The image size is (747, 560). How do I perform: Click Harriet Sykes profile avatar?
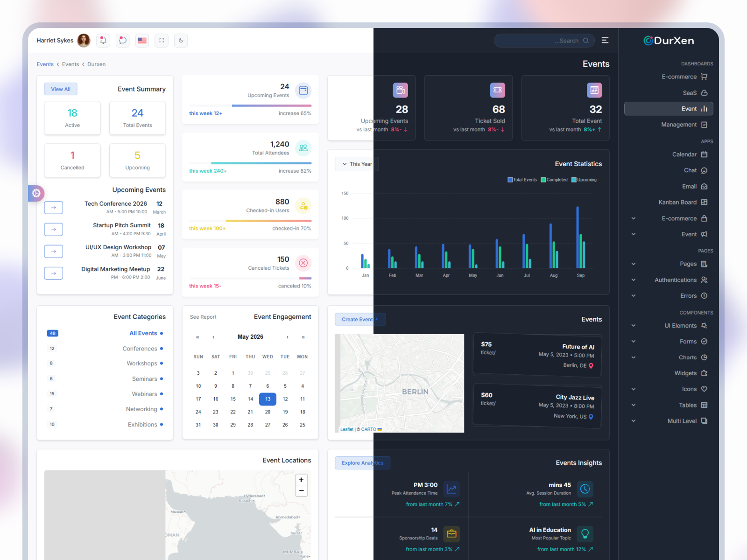(x=84, y=41)
